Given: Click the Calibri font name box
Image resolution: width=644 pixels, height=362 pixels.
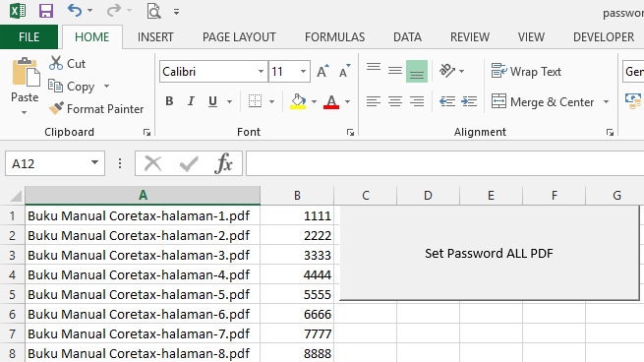Looking at the screenshot, I should 207,72.
